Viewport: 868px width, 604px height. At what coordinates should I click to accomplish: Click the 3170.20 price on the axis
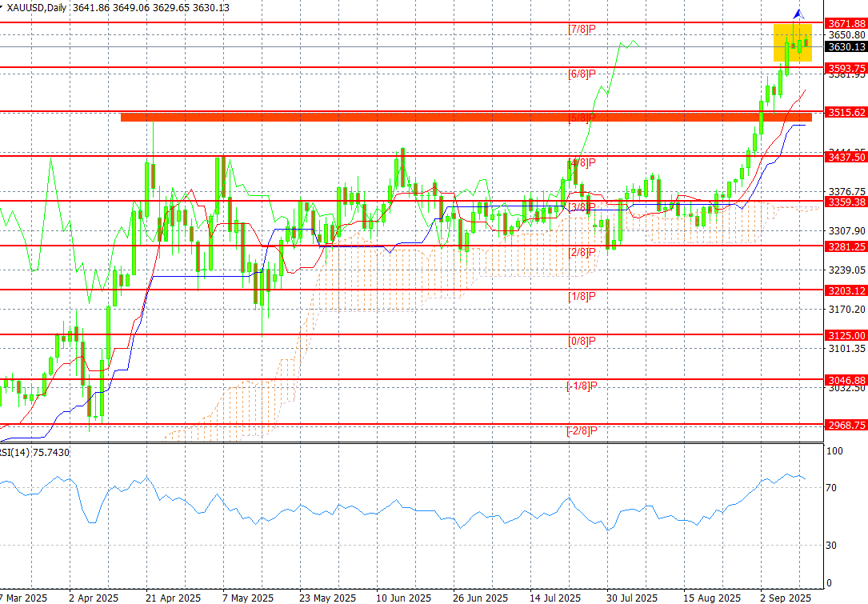pyautogui.click(x=847, y=309)
